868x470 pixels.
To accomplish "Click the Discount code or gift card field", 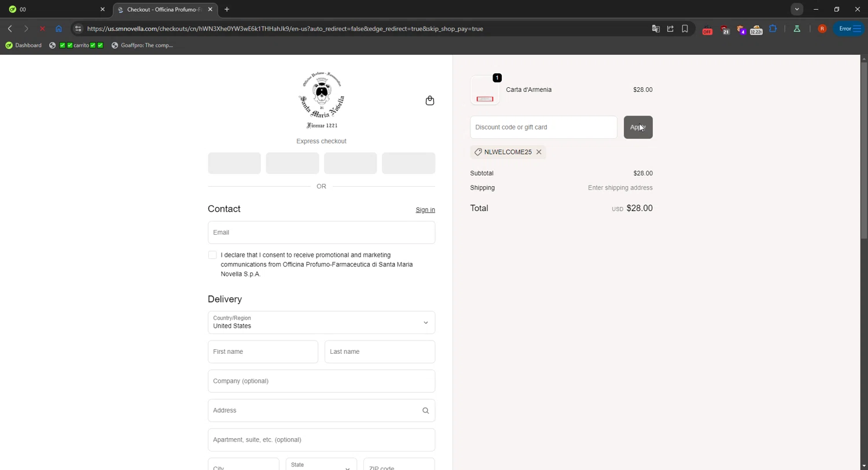I will coord(543,127).
